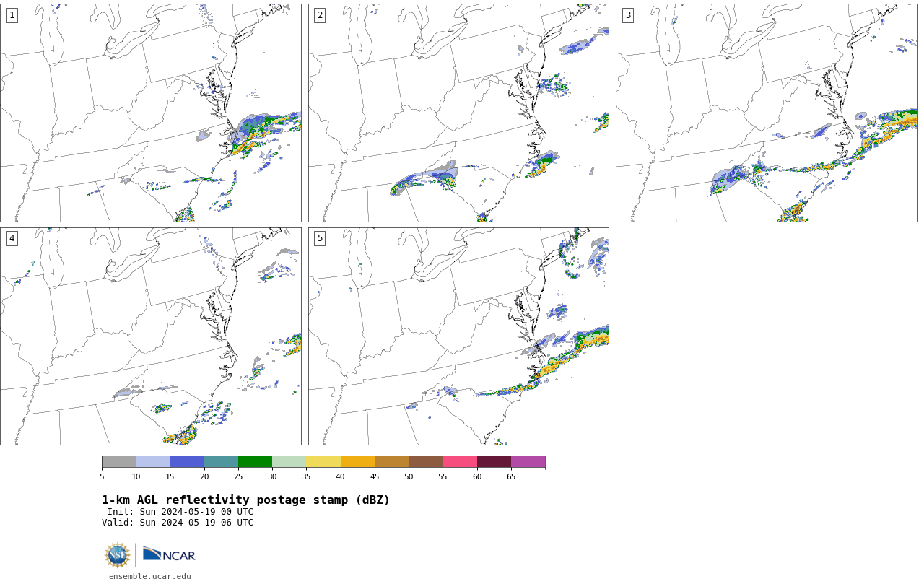Select the pink 55-60 dBZ swatch
The height and width of the screenshot is (584, 924).
(460, 462)
